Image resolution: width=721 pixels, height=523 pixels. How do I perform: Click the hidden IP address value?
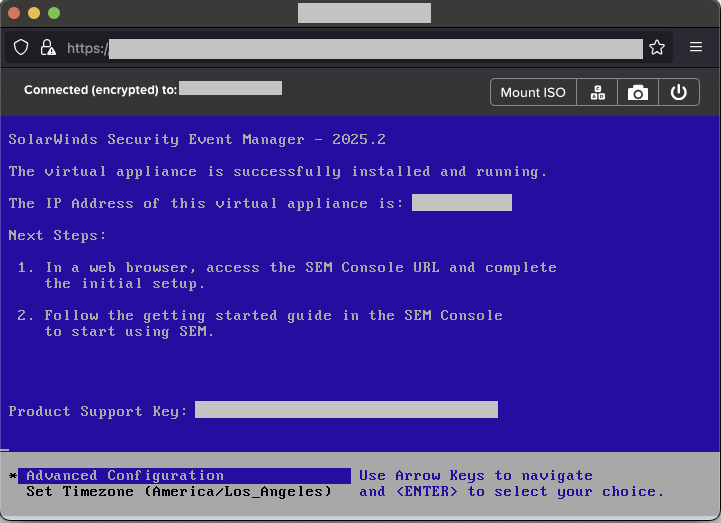pyautogui.click(x=461, y=203)
